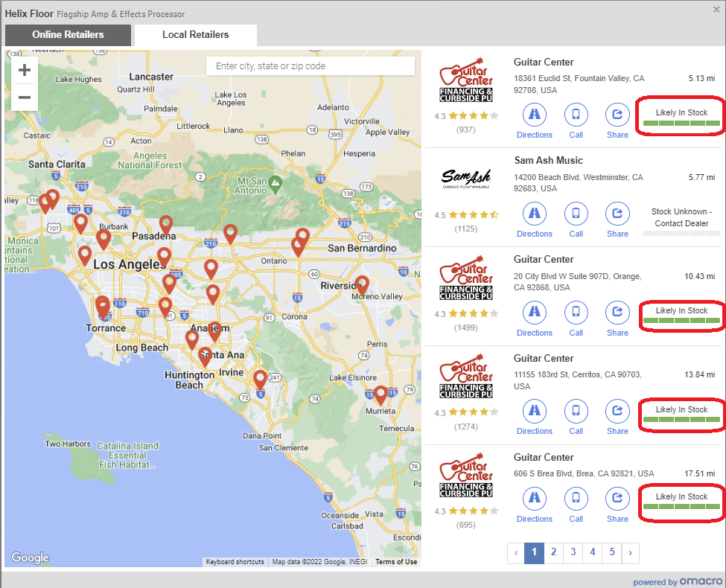Click Fountain Valley Likely In Stock bar
The width and height of the screenshot is (726, 588).
pos(681,123)
